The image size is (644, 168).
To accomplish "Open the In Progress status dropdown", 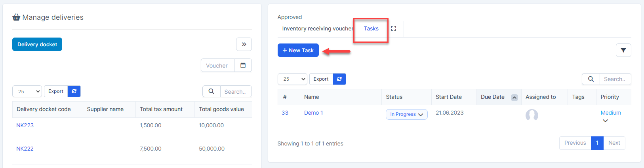I will (406, 114).
